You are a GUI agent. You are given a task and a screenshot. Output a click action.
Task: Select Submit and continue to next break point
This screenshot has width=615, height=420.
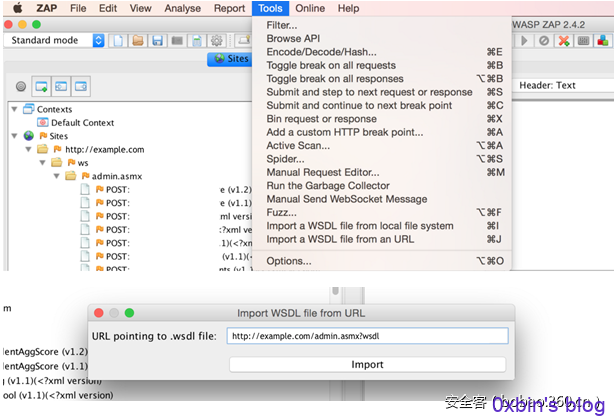(x=382, y=105)
